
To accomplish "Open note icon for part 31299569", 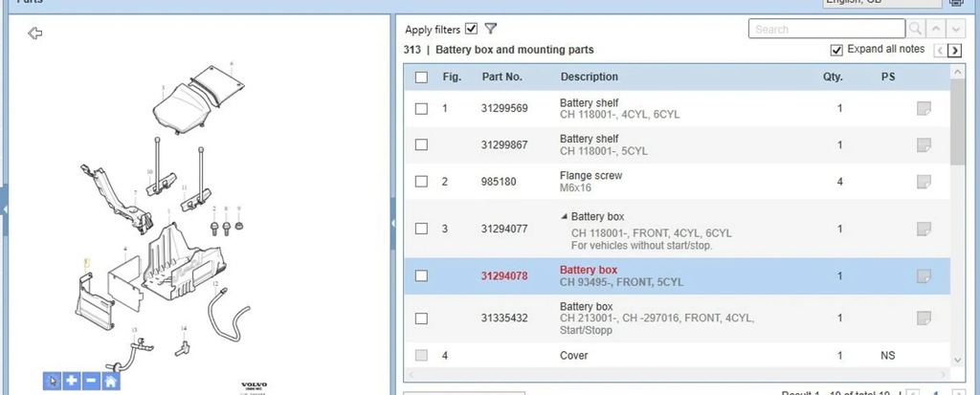I will point(924,109).
